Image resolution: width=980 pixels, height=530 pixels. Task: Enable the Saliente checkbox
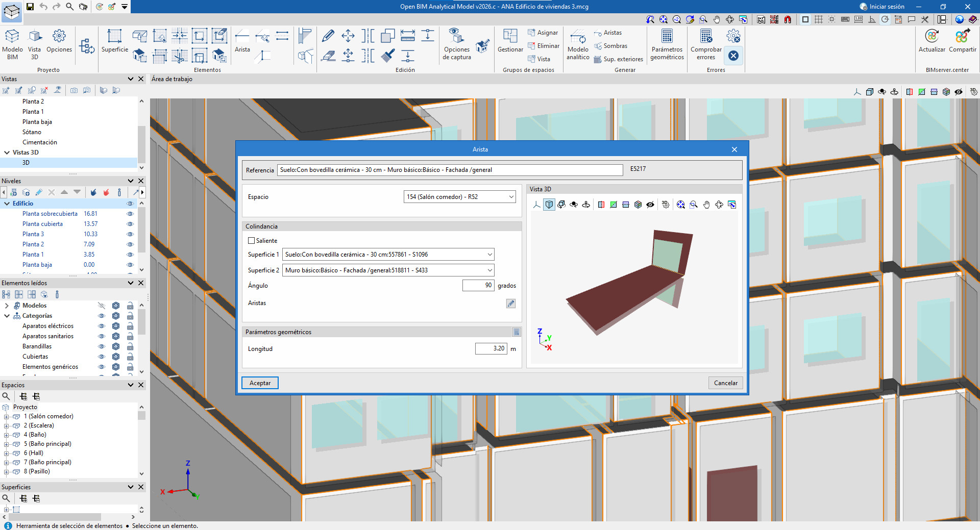click(x=251, y=241)
